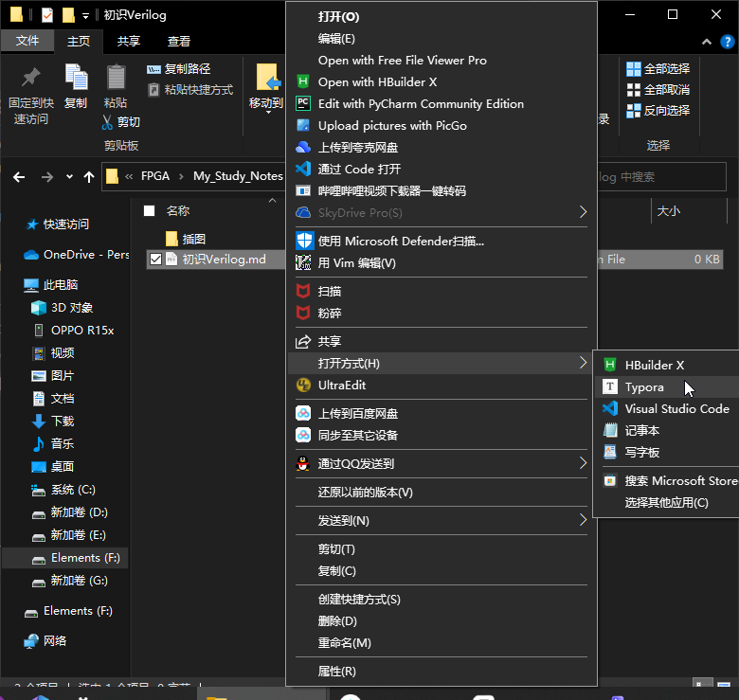Collapse the ribbon with the chevron arrow

point(707,42)
